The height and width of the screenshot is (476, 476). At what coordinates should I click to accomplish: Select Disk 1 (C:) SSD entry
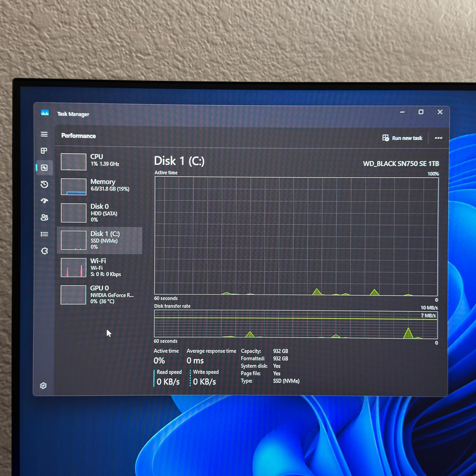[x=99, y=241]
